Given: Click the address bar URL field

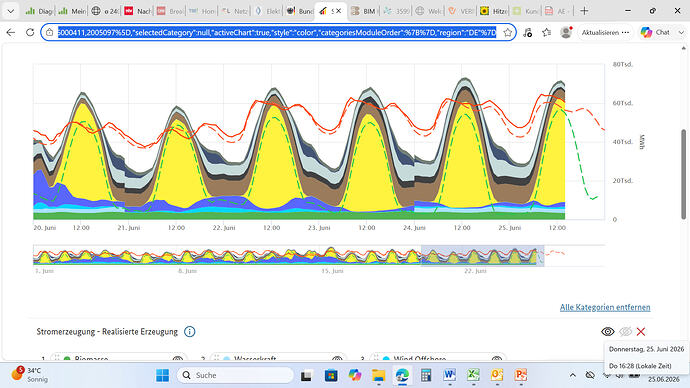Looking at the screenshot, I should [277, 33].
